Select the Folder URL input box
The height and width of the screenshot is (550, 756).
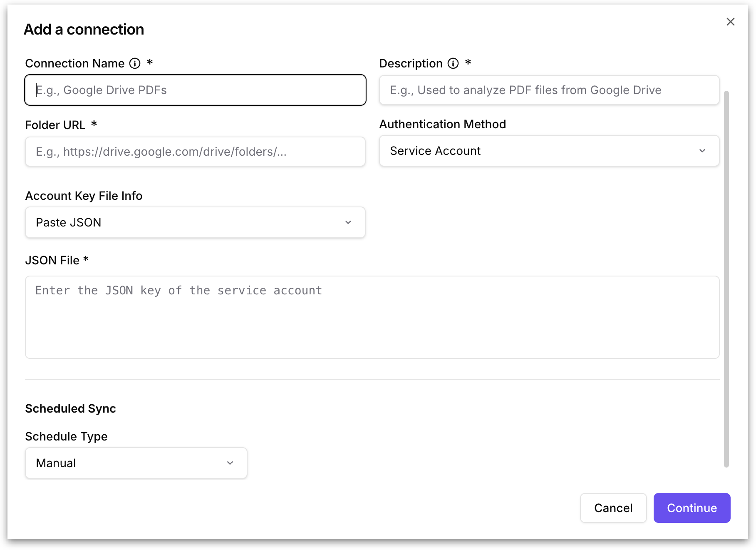coord(195,152)
